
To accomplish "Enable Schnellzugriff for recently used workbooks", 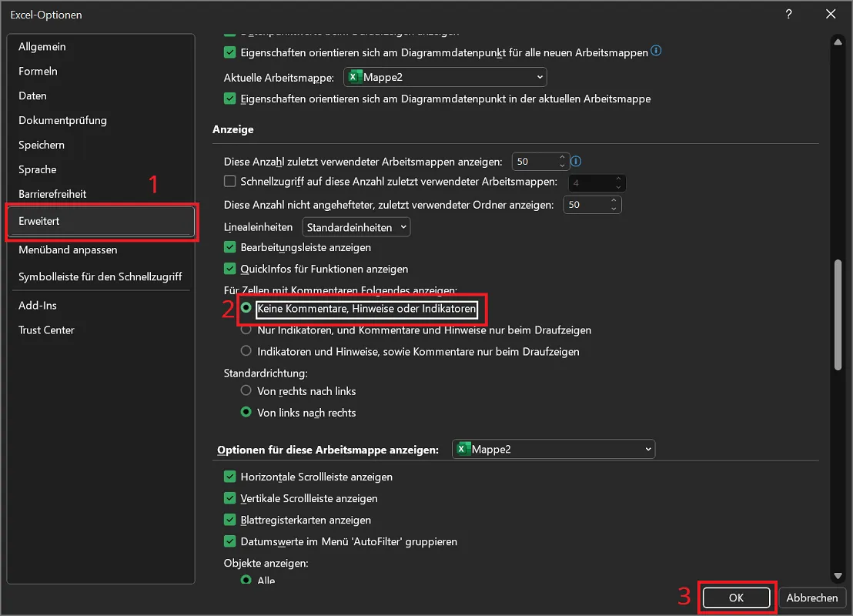I will [229, 180].
